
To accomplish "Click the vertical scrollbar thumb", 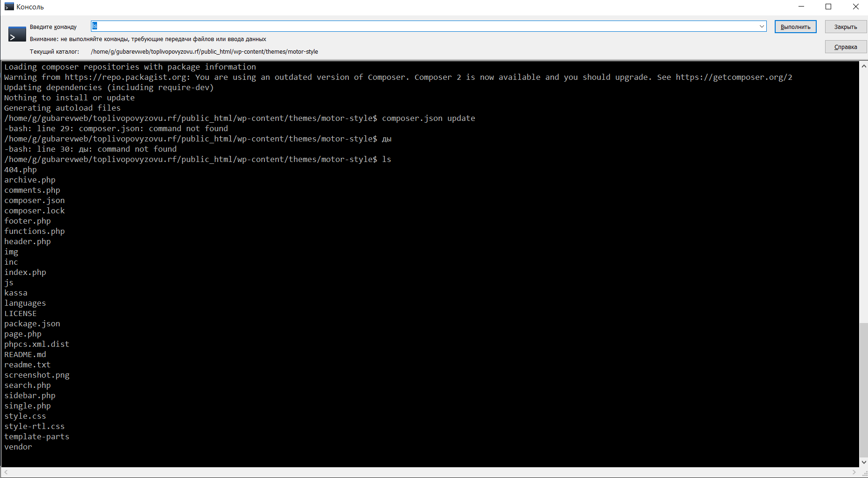I will click(864, 390).
